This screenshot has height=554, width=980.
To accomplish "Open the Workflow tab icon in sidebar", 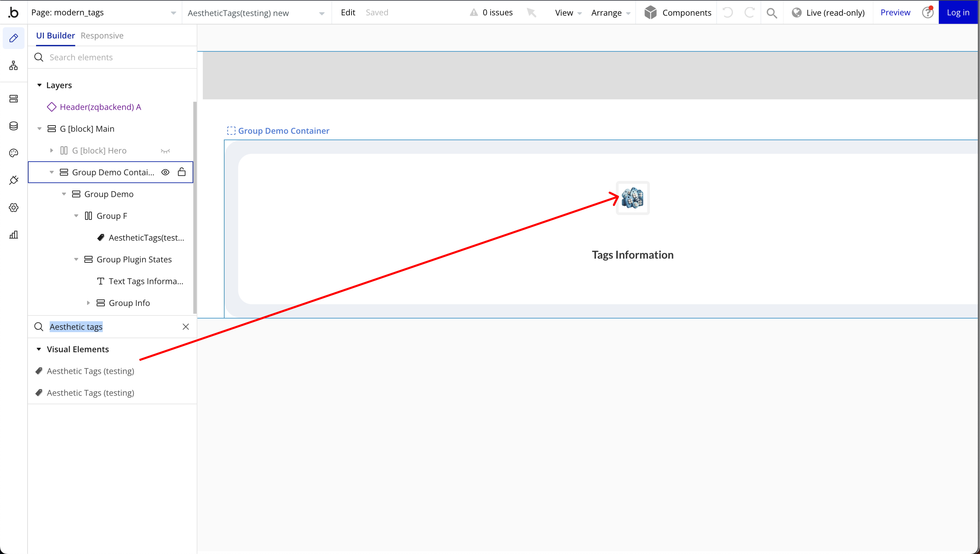I will tap(14, 65).
